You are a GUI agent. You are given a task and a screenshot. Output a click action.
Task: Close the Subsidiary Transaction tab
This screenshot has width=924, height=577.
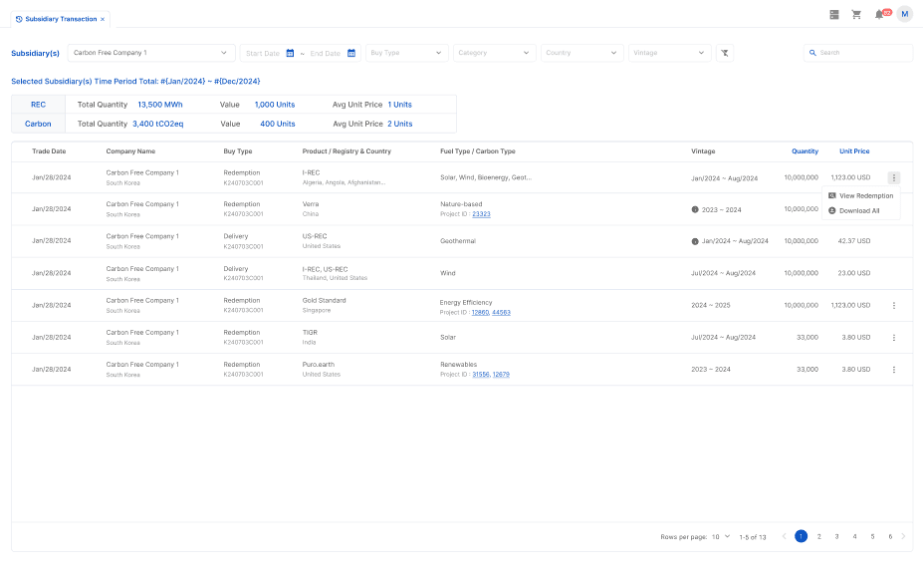pyautogui.click(x=103, y=19)
